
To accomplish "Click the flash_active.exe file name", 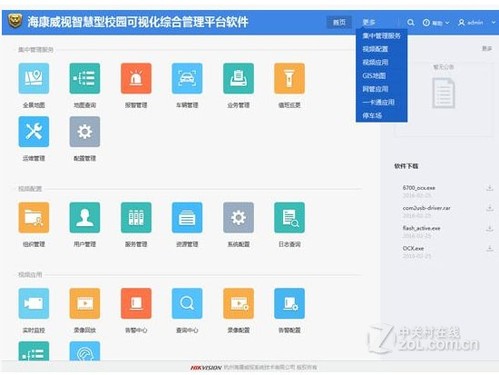I will click(x=421, y=228).
